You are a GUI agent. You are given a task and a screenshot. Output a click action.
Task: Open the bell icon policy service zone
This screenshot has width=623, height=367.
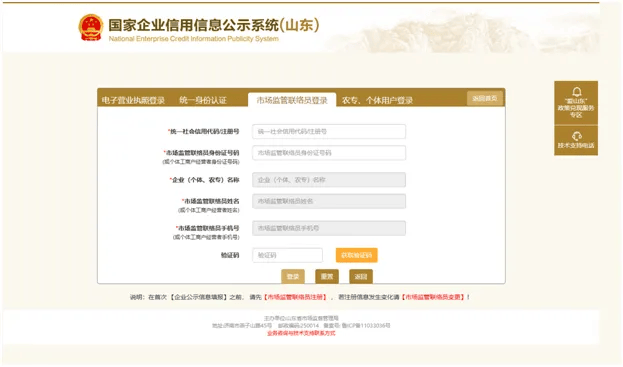tap(576, 103)
